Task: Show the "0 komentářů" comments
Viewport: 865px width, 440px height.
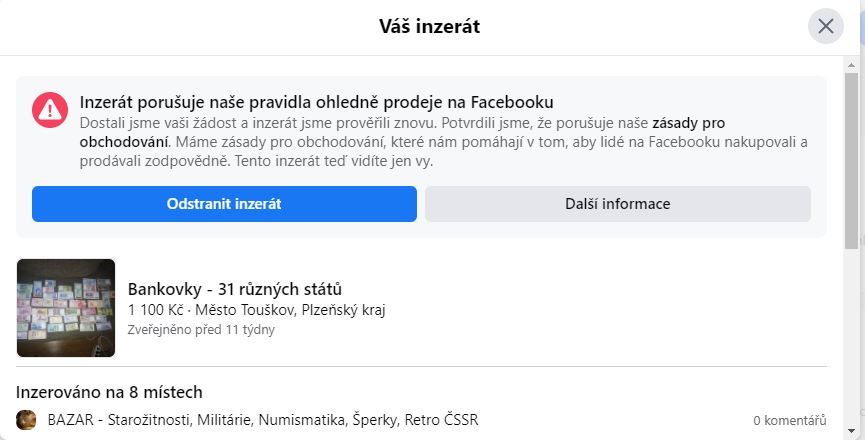Action: pyautogui.click(x=790, y=421)
